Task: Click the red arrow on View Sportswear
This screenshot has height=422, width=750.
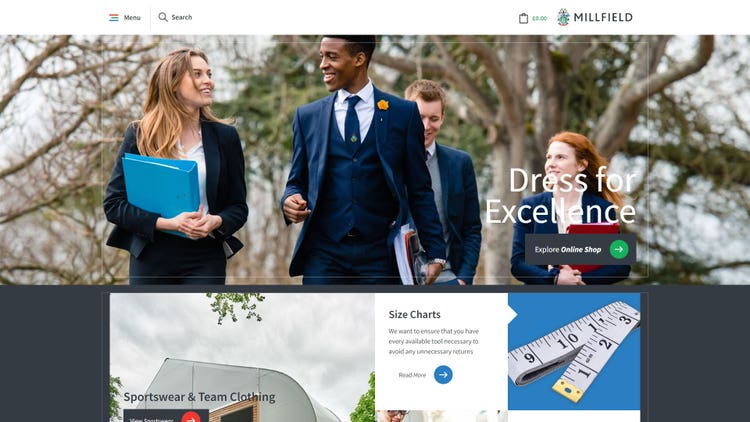Action: click(x=191, y=418)
